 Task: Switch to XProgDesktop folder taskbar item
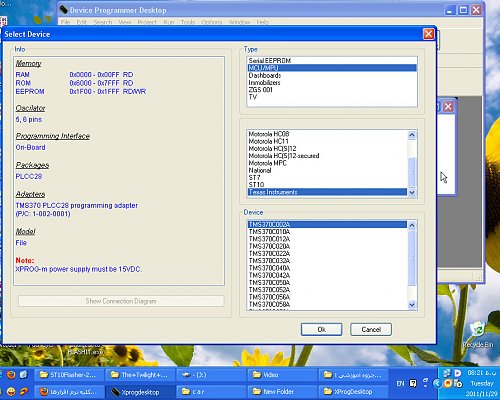(353, 392)
